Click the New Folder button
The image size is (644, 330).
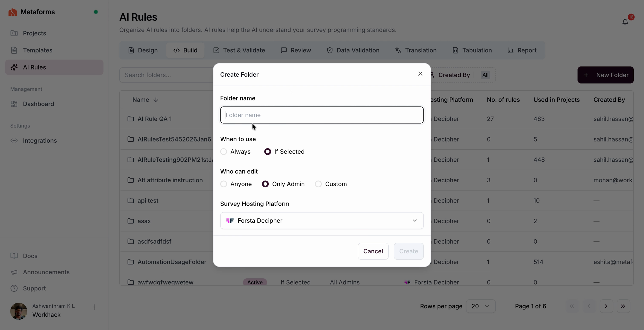[605, 75]
